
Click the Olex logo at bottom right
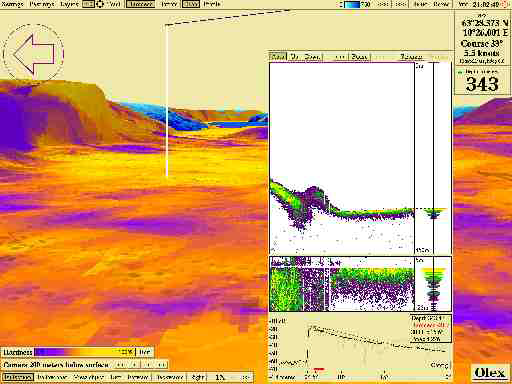point(490,373)
